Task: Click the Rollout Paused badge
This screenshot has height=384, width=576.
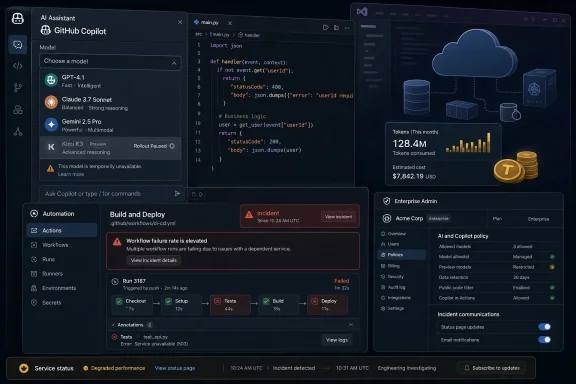Action: click(x=154, y=146)
